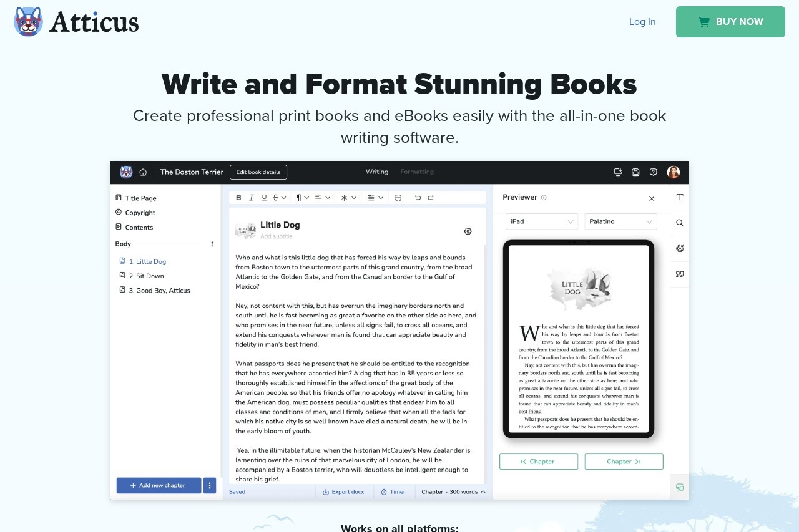Expand the text alignment dropdown
799x532 pixels.
[321, 198]
